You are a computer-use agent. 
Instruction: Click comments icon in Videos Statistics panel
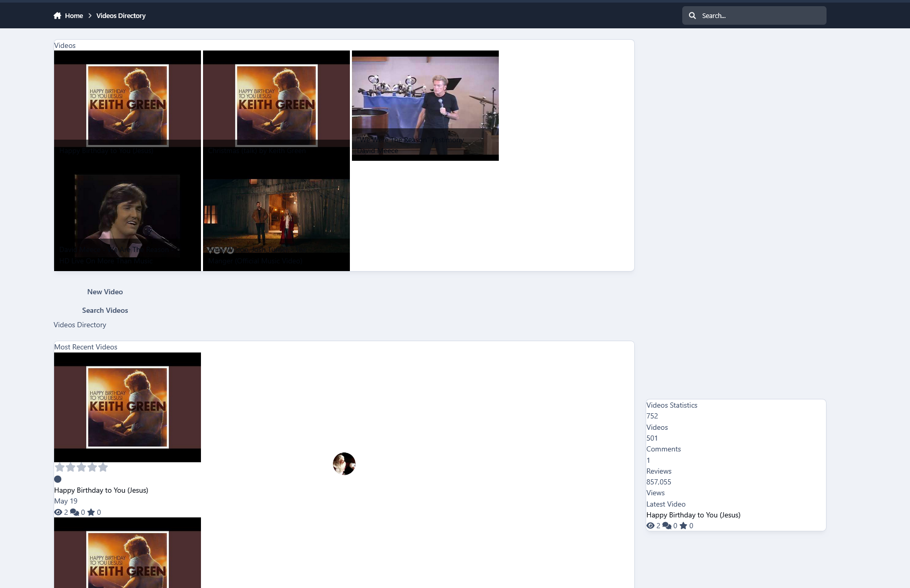pyautogui.click(x=667, y=526)
